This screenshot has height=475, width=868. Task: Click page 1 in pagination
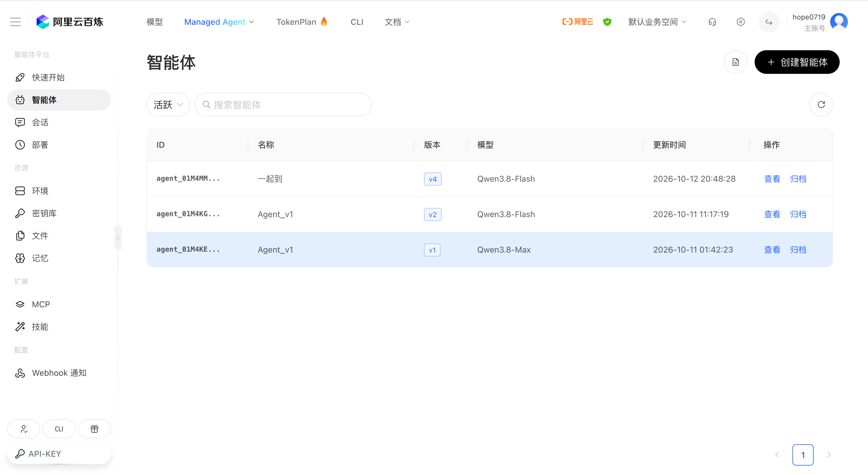tap(803, 455)
